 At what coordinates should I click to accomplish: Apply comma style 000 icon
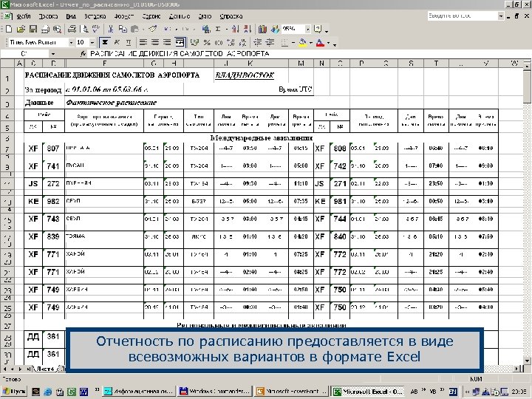[x=219, y=42]
